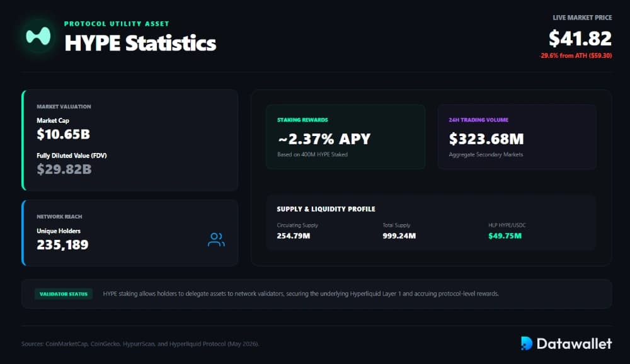
Task: Select the ~2.37% APY value
Action: [x=324, y=139]
